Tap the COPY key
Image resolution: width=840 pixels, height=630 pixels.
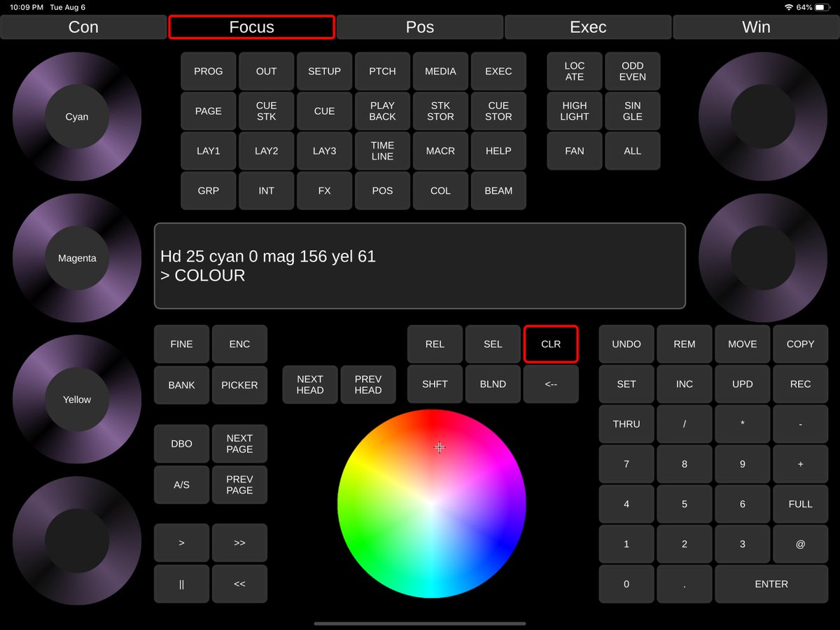point(801,344)
